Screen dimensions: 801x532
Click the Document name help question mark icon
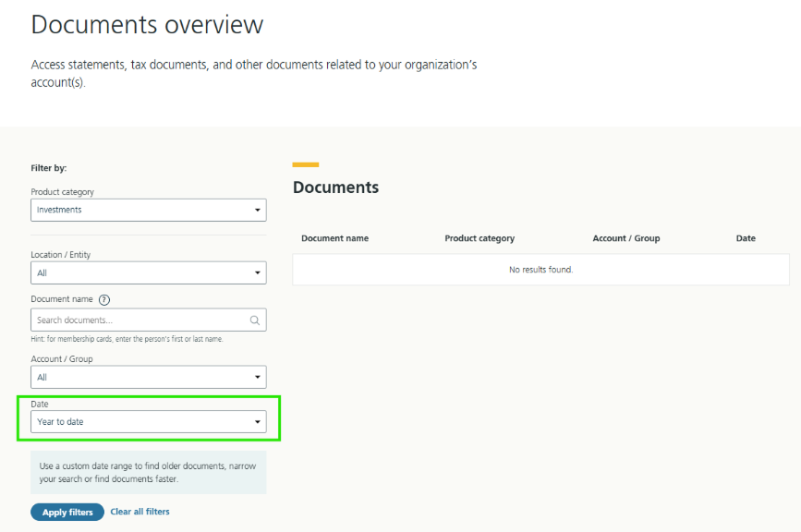pos(104,299)
